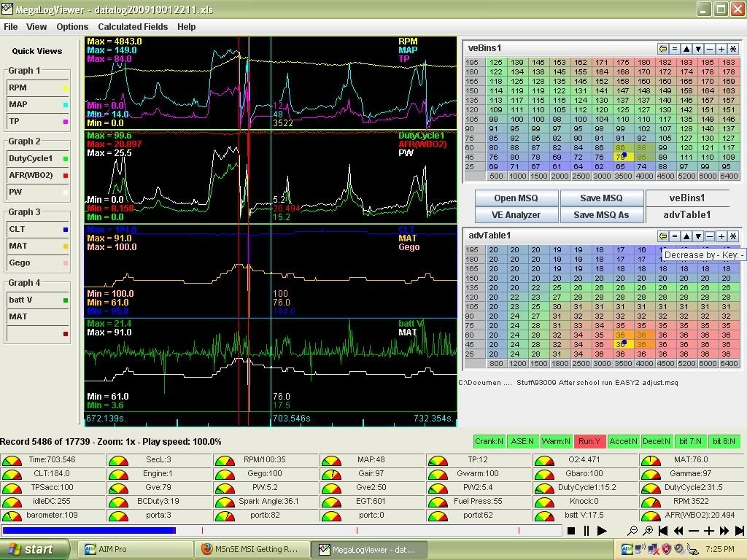Open the RPM field selector in Graph 1

[38, 87]
